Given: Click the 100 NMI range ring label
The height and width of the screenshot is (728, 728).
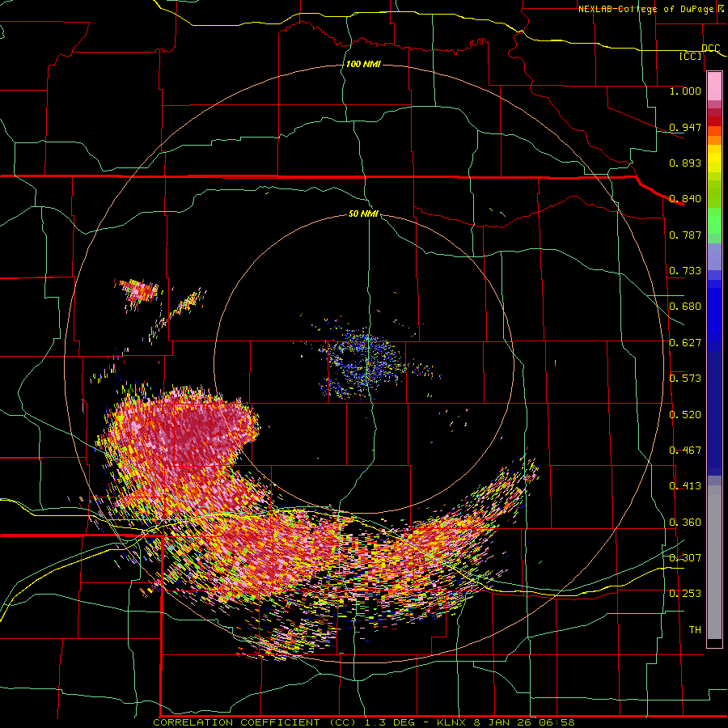Looking at the screenshot, I should pos(363,64).
